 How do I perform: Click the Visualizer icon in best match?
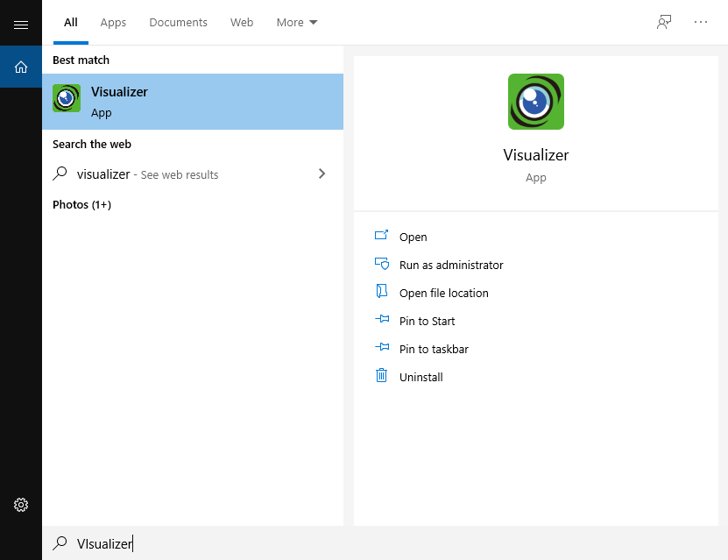pos(67,98)
